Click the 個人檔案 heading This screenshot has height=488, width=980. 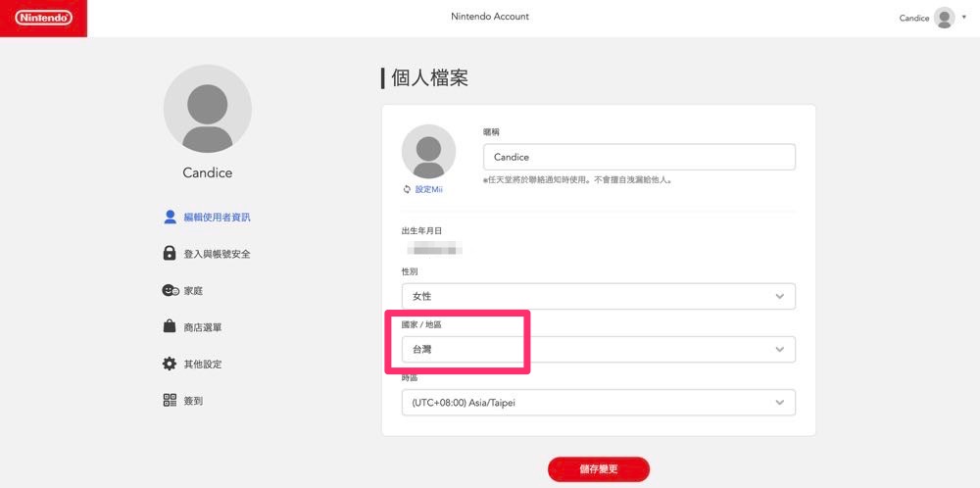click(x=429, y=78)
